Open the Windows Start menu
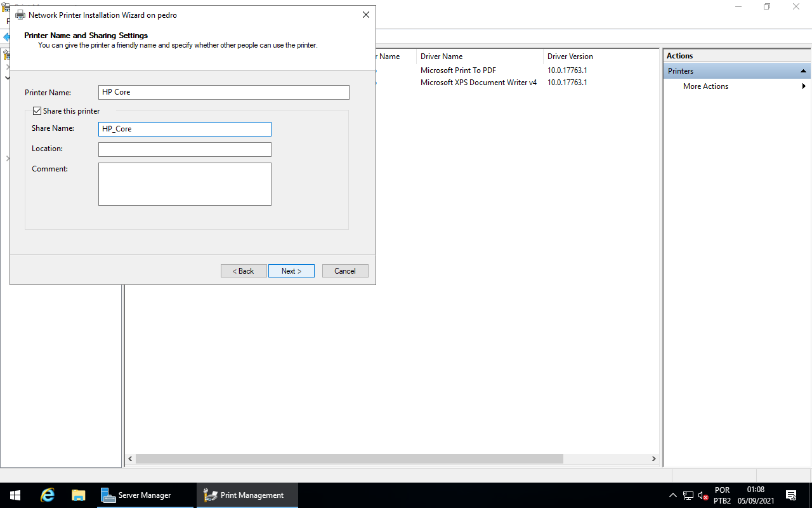The image size is (812, 508). coord(15,495)
